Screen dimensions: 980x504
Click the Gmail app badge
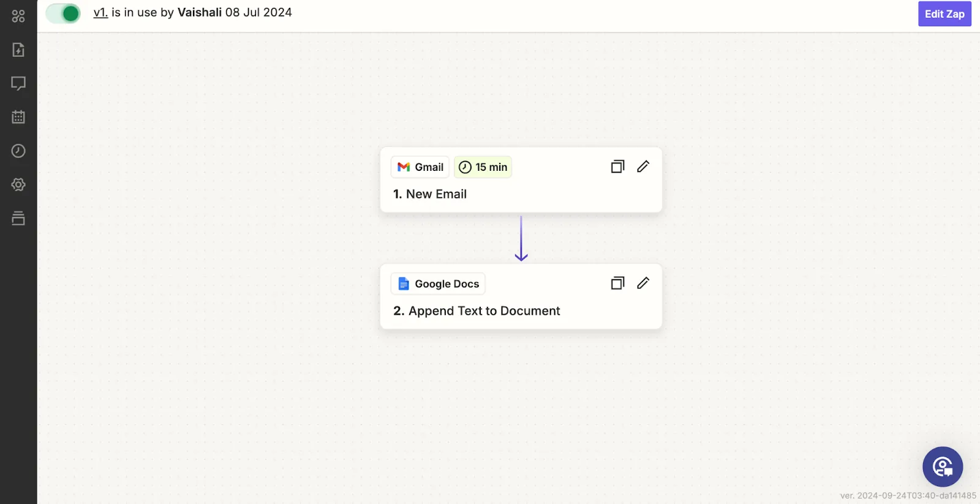click(420, 167)
